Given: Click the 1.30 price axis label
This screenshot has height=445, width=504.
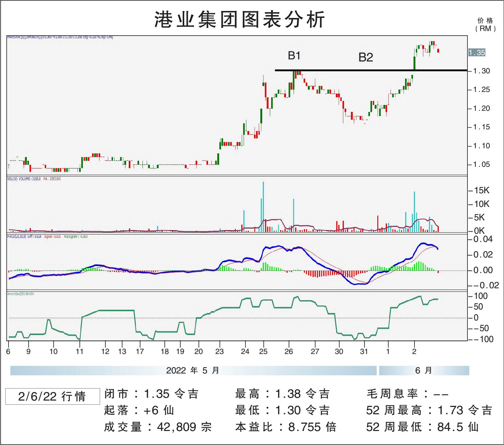Looking at the screenshot, I should 481,71.
